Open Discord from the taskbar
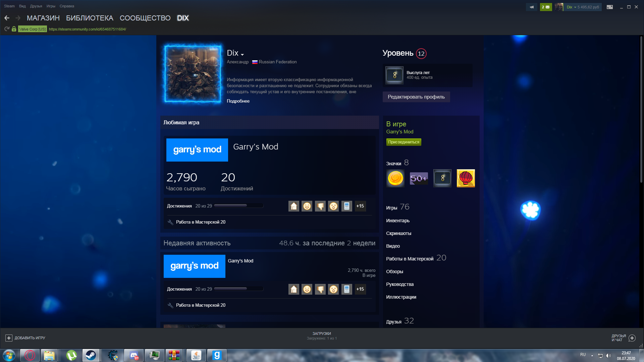This screenshot has width=644, height=362. 134,355
